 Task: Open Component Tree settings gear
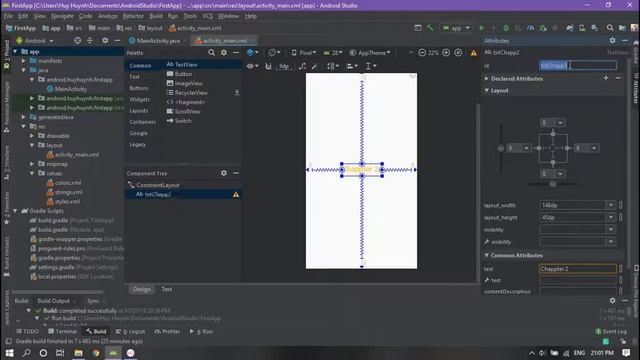[x=224, y=173]
